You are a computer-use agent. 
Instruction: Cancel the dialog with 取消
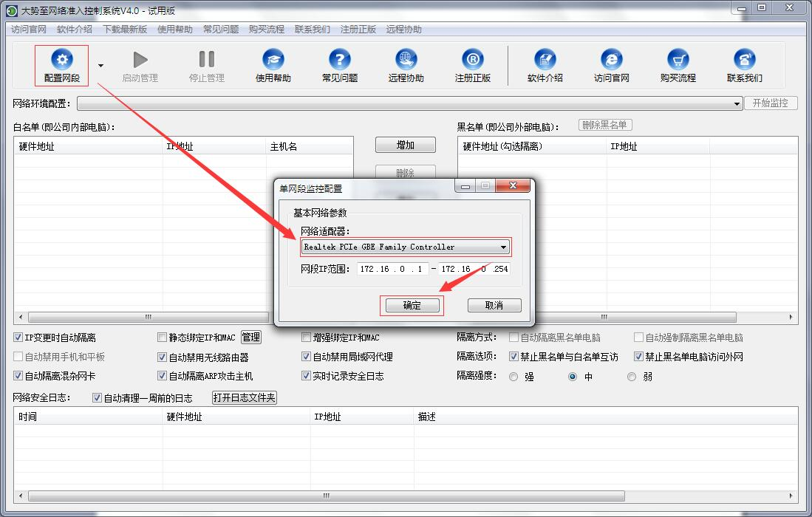tap(494, 305)
